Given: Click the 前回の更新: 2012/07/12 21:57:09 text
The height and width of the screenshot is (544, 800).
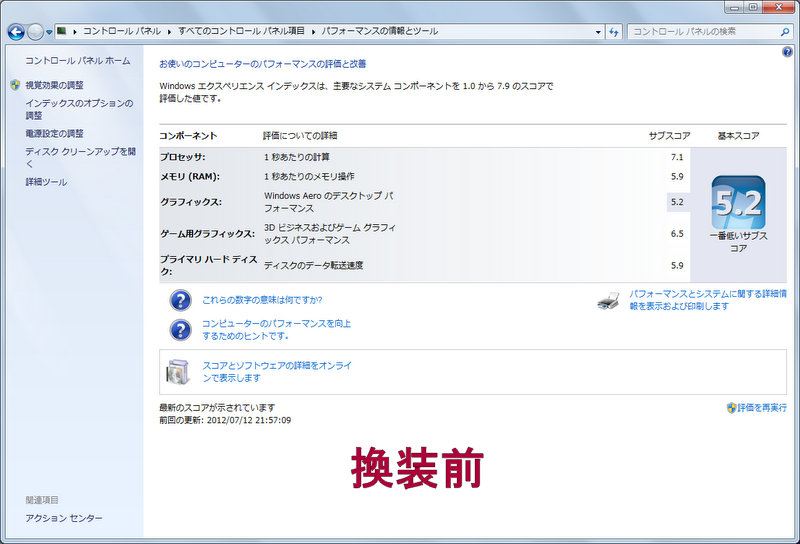Looking at the screenshot, I should point(225,421).
